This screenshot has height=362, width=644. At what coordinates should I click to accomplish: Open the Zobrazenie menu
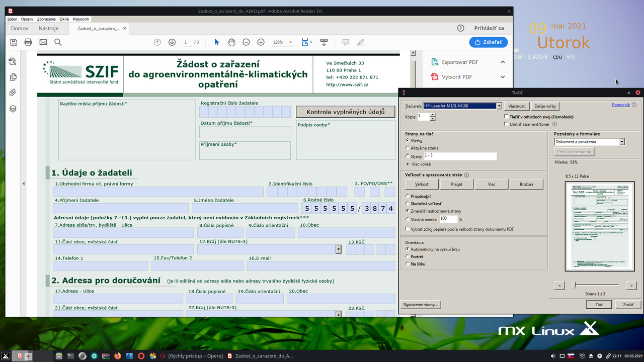(46, 19)
